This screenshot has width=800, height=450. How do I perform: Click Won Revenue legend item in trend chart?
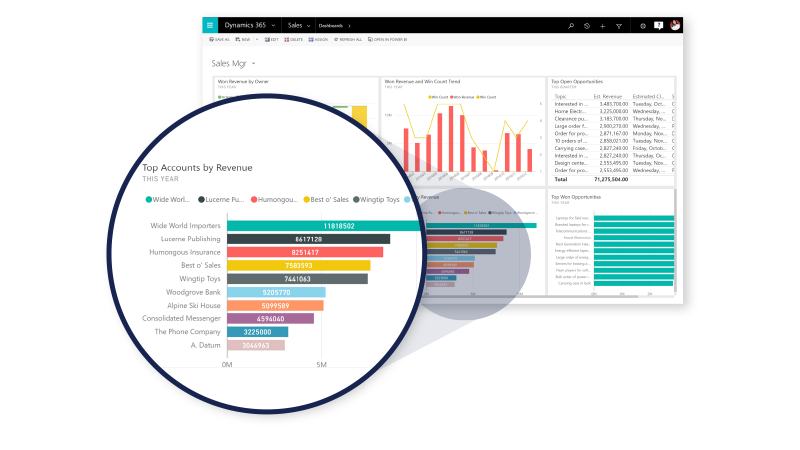[x=462, y=97]
